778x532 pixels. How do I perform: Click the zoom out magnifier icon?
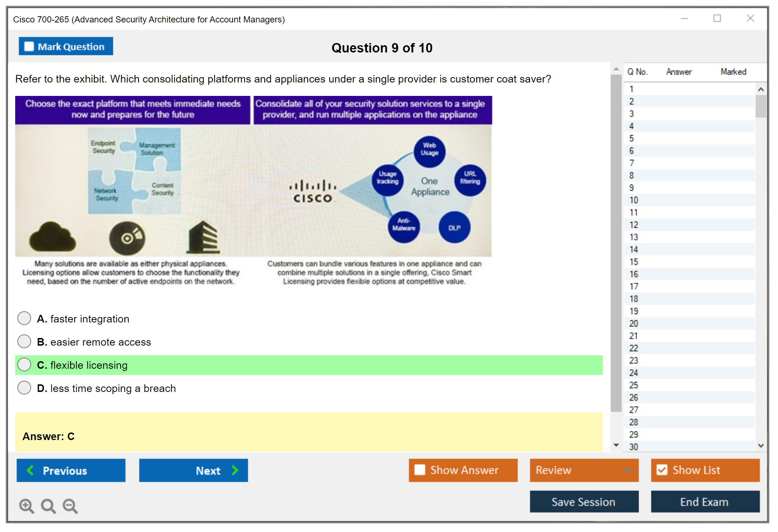(x=70, y=506)
